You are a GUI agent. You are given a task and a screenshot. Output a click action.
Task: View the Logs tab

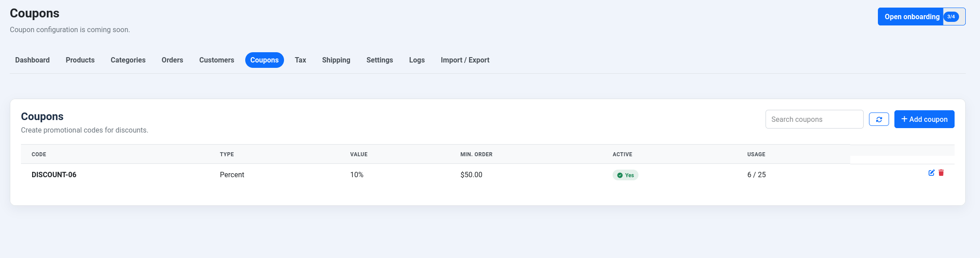pos(417,60)
